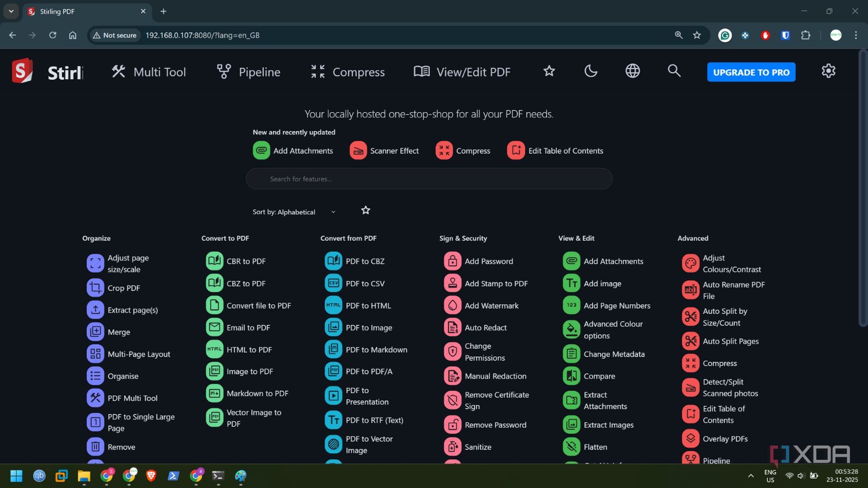This screenshot has height=488, width=868.
Task: Toggle favourites filter star beside sort dropdown
Action: point(366,210)
